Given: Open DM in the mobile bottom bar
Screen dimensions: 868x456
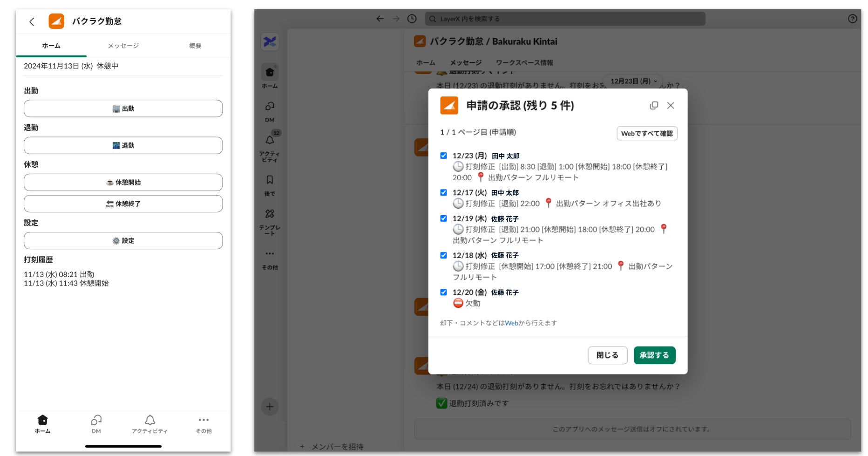Looking at the screenshot, I should tap(96, 424).
